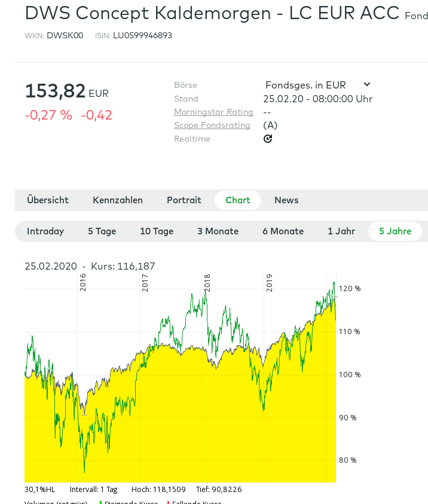Viewport: 428px width, 504px height.
Task: Switch chart to 5 Tage
Action: click(x=102, y=231)
